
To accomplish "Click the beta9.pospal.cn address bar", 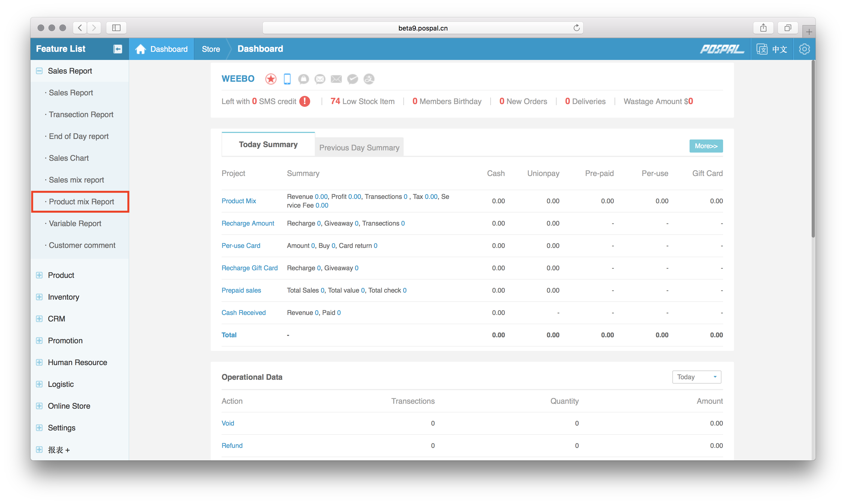I will [423, 28].
